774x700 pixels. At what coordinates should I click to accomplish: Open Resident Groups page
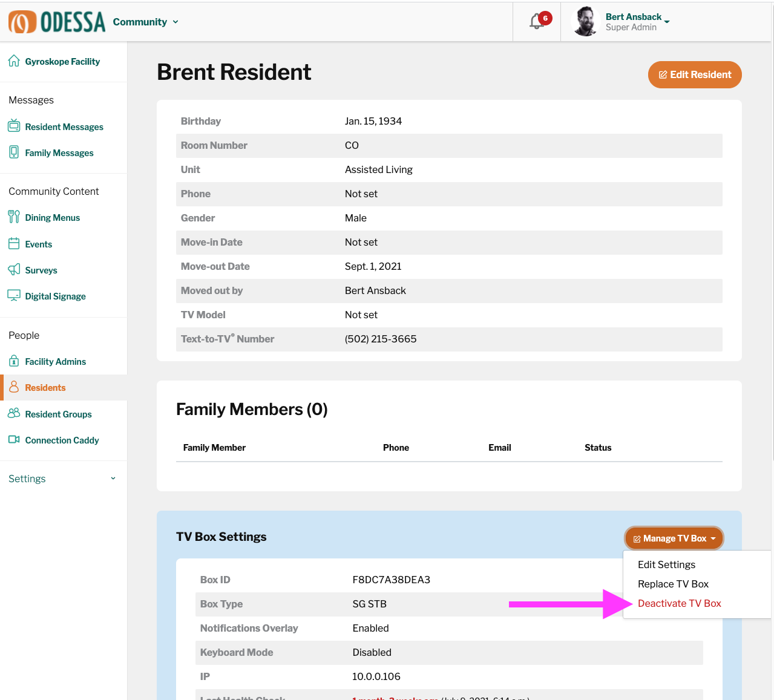click(x=59, y=414)
